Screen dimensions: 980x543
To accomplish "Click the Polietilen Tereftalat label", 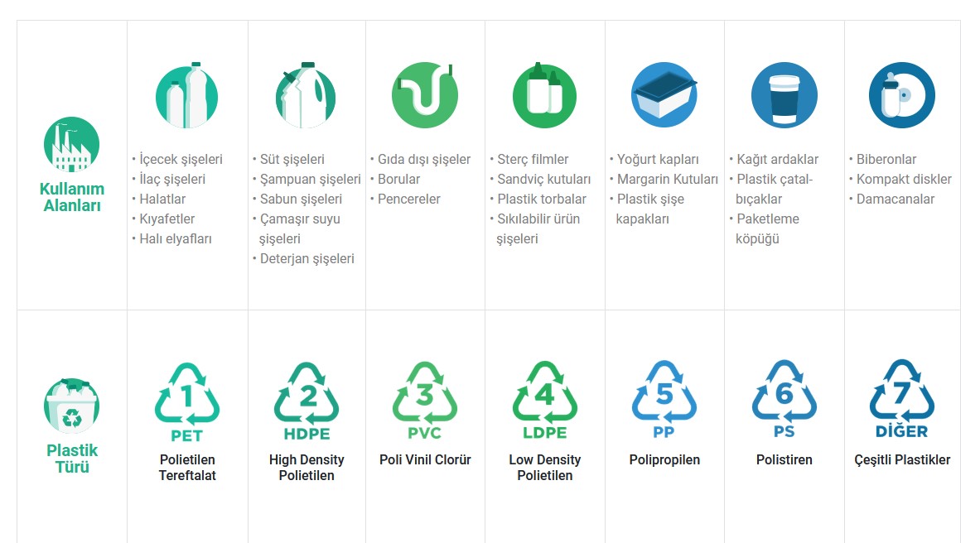I will [187, 468].
